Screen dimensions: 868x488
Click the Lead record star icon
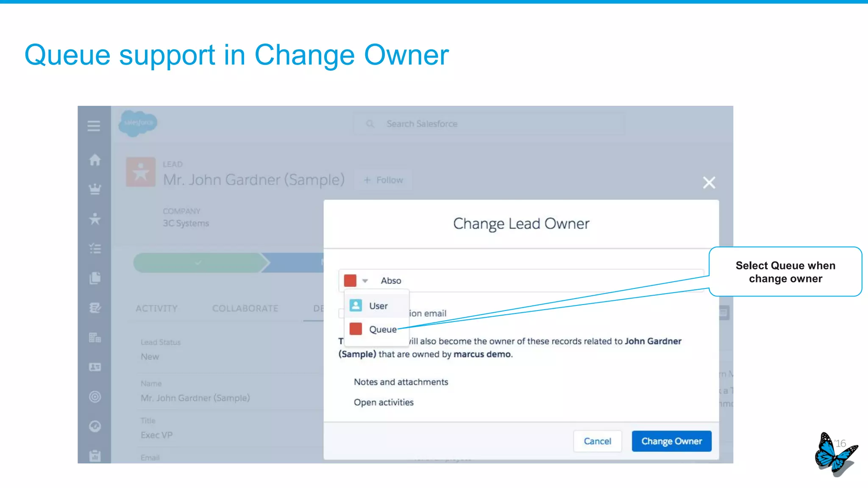pos(141,172)
